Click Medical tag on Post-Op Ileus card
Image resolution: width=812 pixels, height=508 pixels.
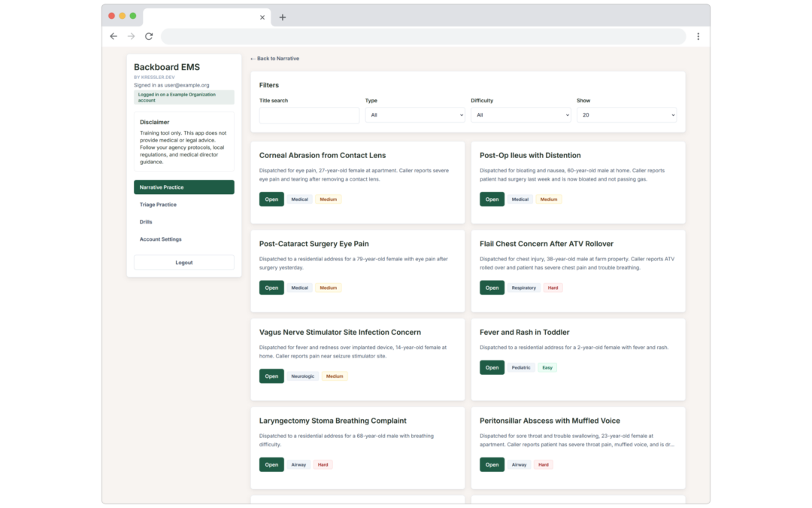(520, 199)
